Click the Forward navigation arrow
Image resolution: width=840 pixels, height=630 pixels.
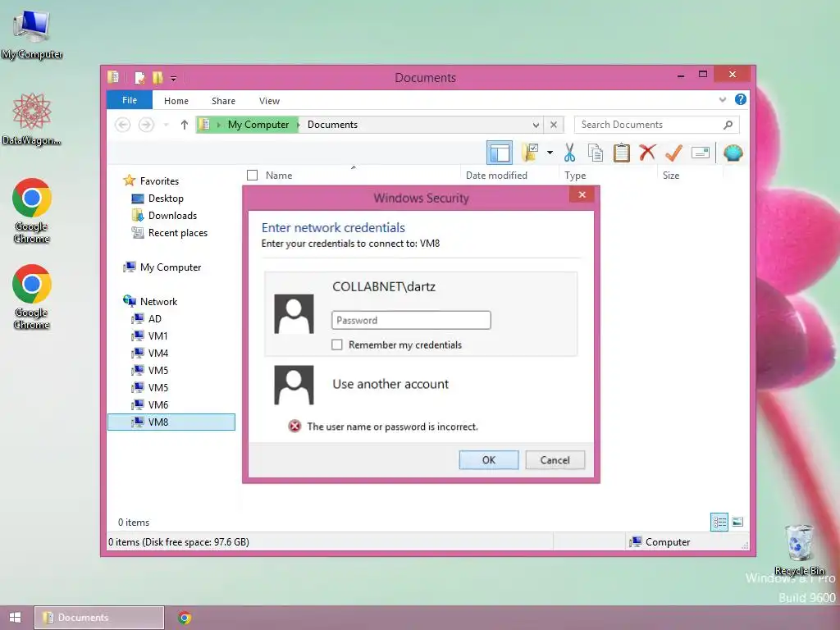click(x=146, y=125)
